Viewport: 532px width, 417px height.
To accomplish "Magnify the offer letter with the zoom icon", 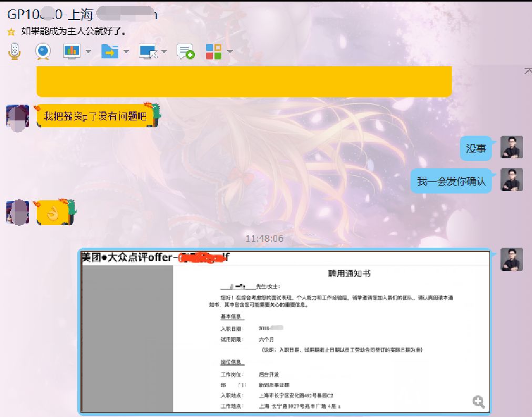I will point(478,402).
